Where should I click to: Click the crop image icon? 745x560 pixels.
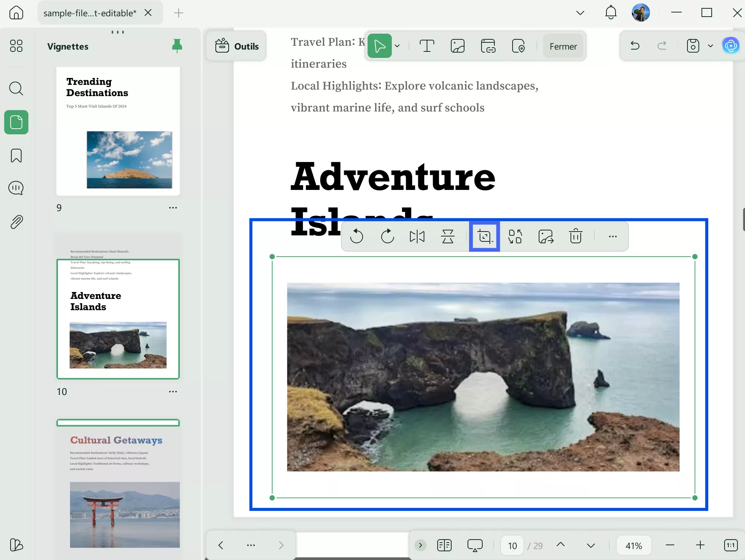pyautogui.click(x=485, y=236)
